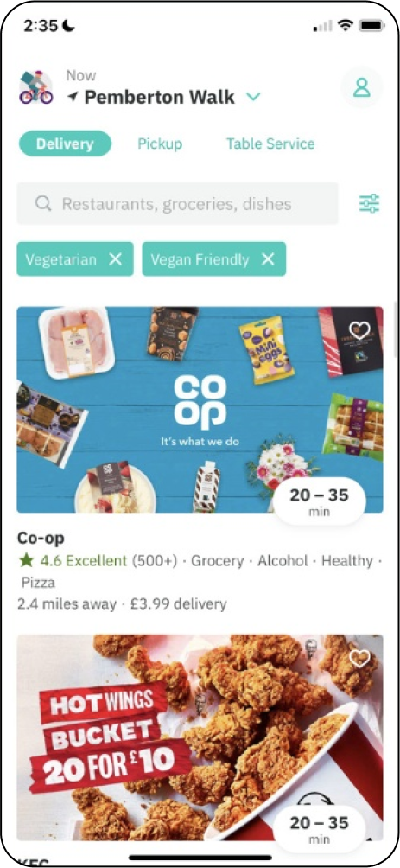Open the Co-op store title

click(41, 538)
